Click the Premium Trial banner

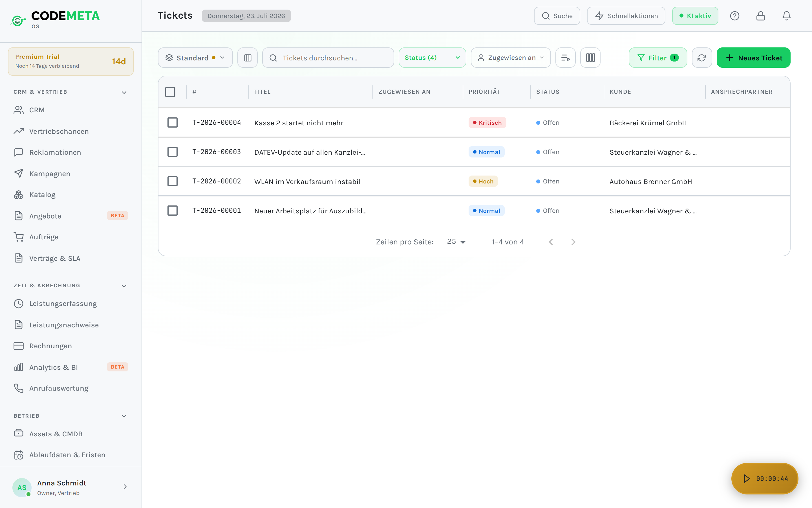[x=70, y=62]
